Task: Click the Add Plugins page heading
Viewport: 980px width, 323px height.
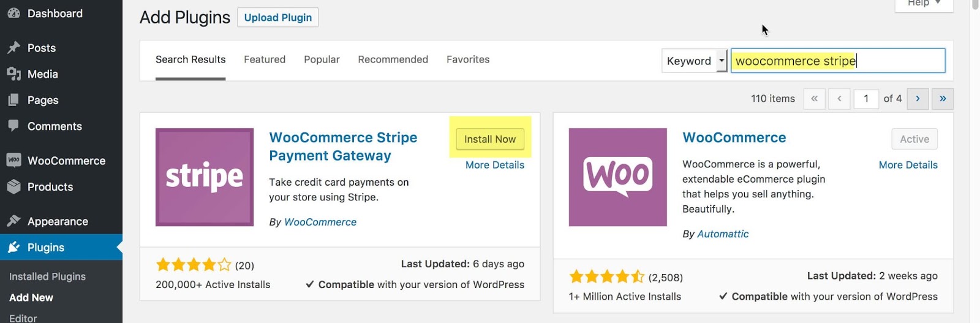Action: (185, 17)
